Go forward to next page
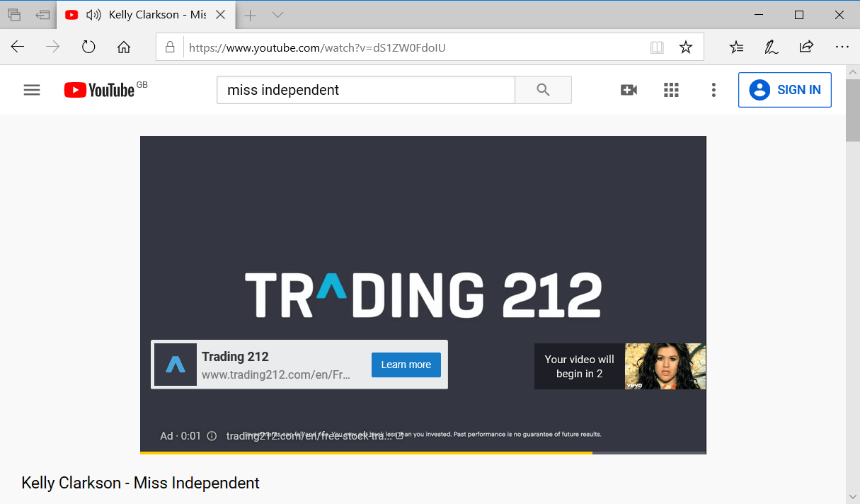 (53, 47)
